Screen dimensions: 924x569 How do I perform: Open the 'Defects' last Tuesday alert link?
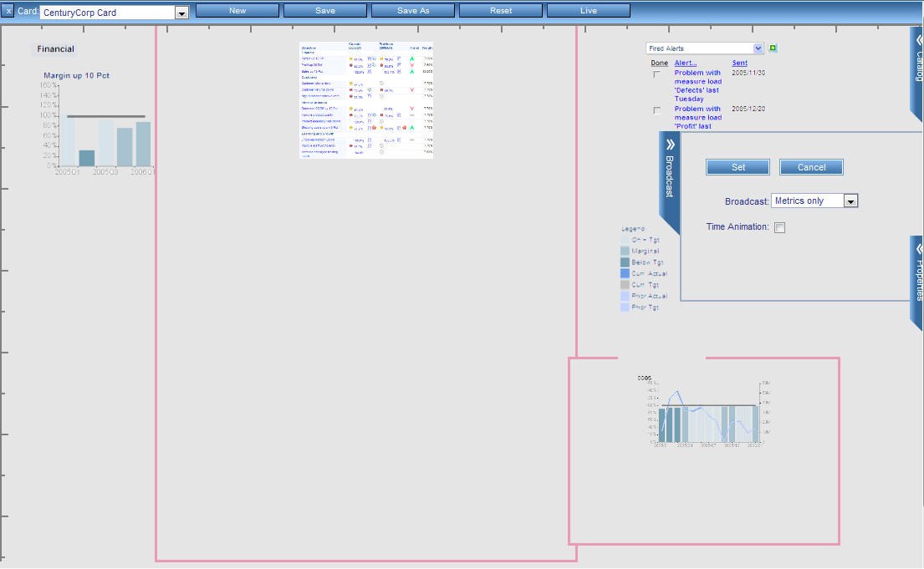pyautogui.click(x=697, y=86)
